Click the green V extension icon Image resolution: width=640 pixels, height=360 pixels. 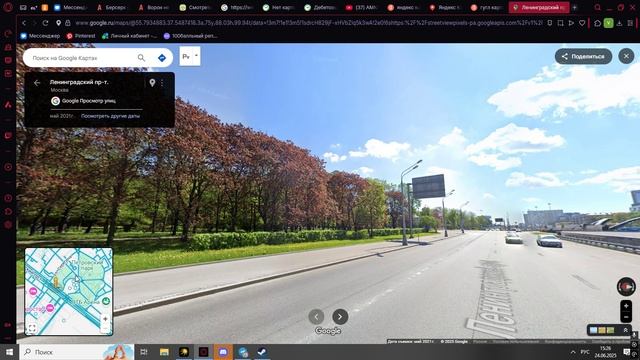(608, 23)
